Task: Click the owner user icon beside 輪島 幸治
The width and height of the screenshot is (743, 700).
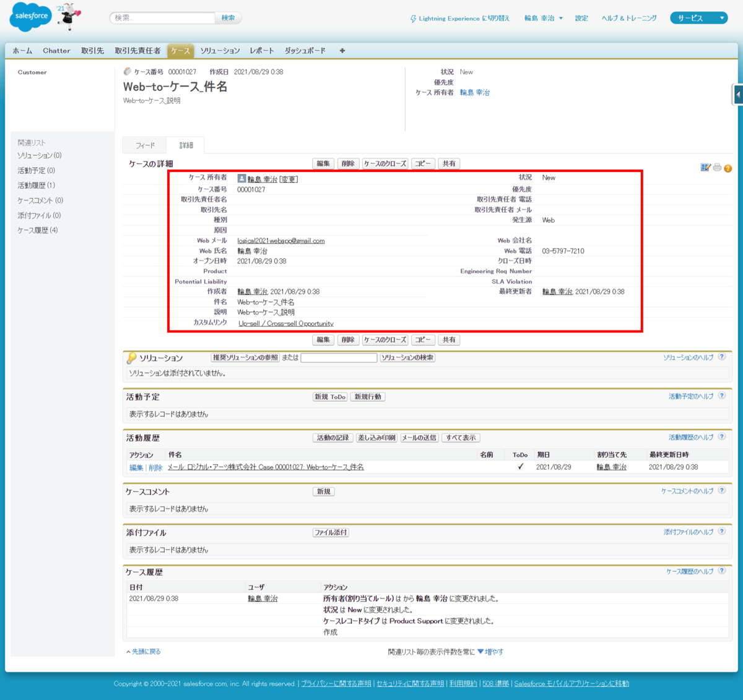Action: pos(241,178)
